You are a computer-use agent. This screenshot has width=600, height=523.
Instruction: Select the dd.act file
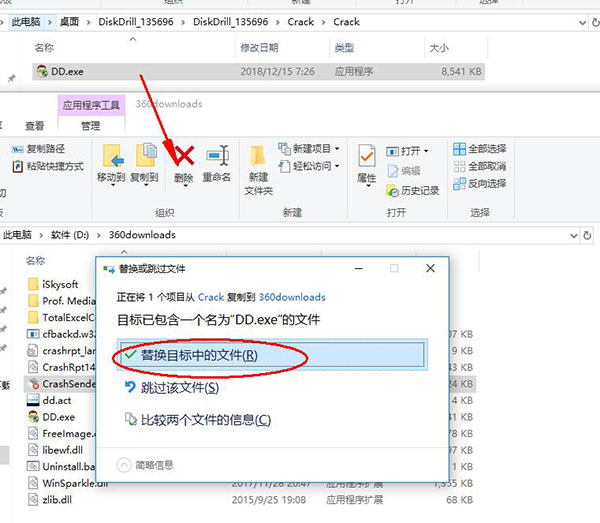(49, 401)
